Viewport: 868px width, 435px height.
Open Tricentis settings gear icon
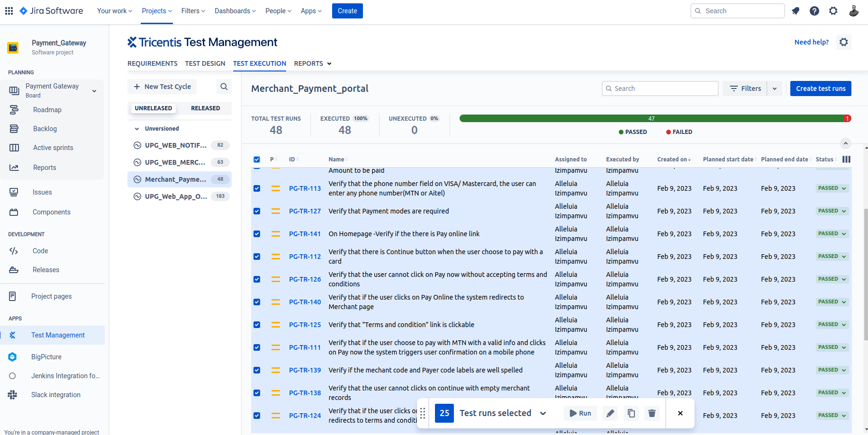pyautogui.click(x=844, y=42)
